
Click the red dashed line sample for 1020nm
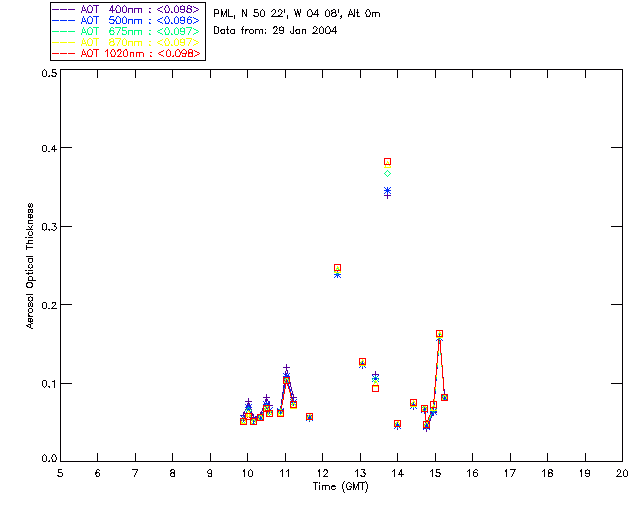click(x=64, y=53)
